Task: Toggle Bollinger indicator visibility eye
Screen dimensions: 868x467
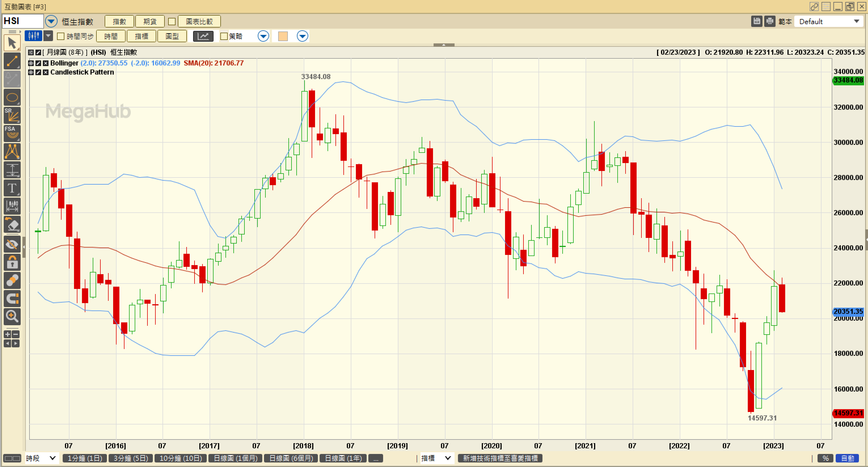Action: [x=31, y=63]
